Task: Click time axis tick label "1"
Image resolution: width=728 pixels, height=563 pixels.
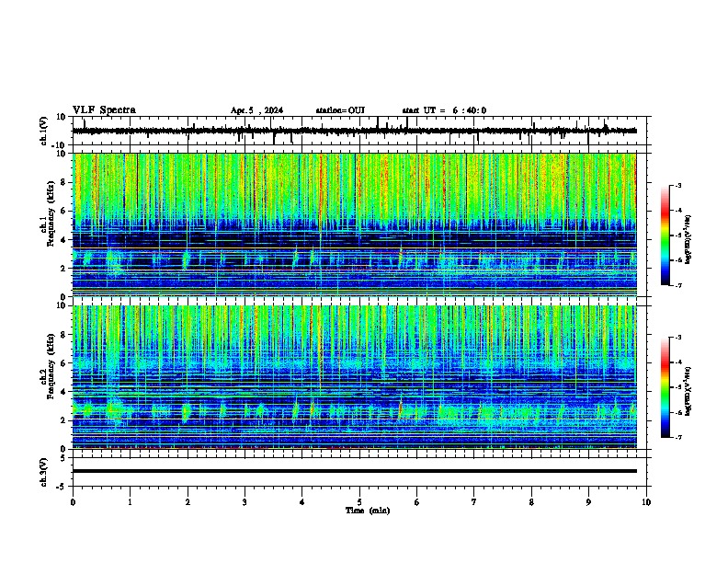Action: click(x=130, y=502)
